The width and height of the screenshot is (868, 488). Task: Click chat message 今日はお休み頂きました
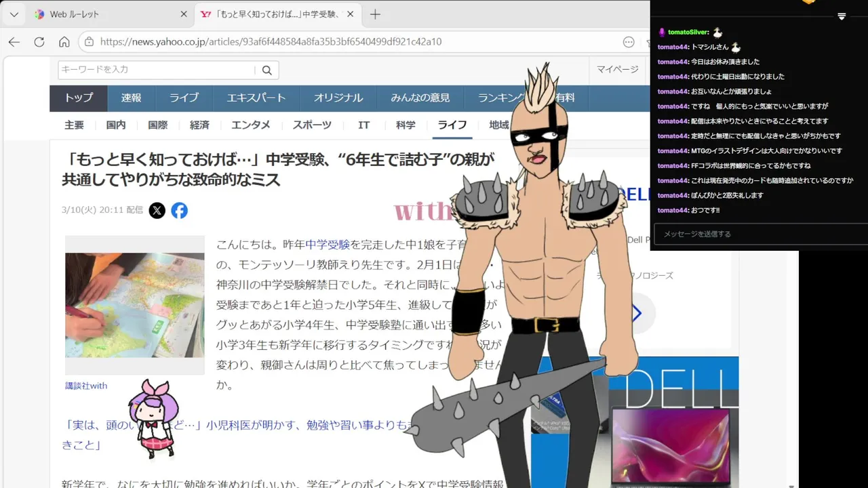tap(725, 62)
